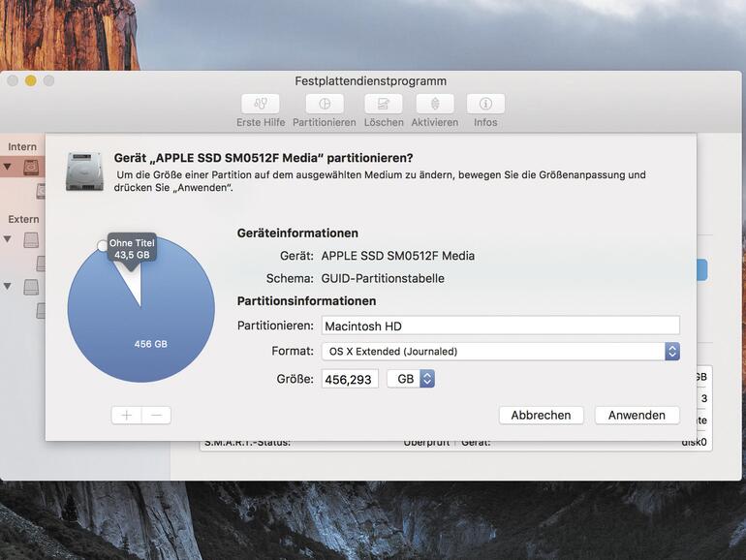Screen dimensions: 746x560
Task: Open the Infos toolbar icon
Action: click(x=485, y=104)
